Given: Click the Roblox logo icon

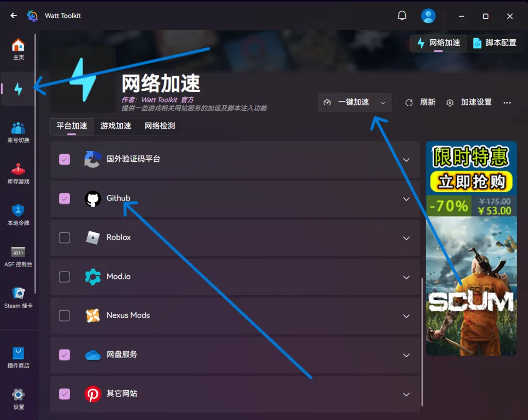Looking at the screenshot, I should (93, 238).
